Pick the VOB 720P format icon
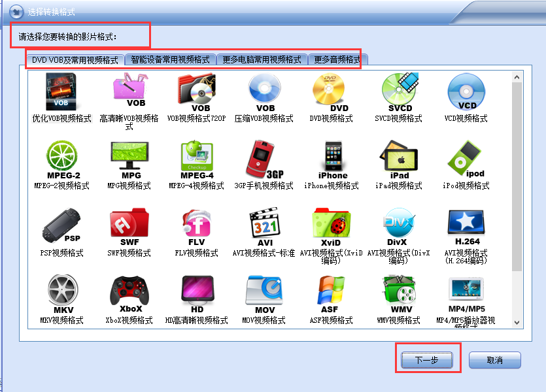Viewport: 546px width, 392px height. coord(197,92)
